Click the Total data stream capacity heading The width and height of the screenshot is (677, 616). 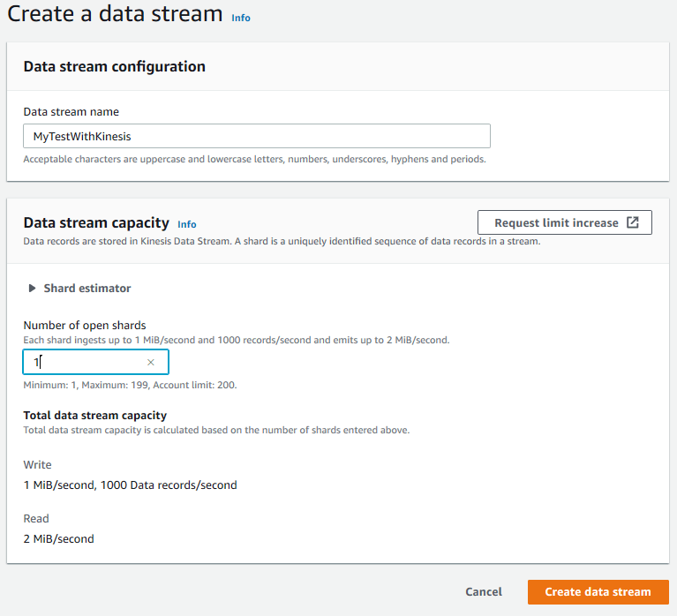[x=94, y=415]
